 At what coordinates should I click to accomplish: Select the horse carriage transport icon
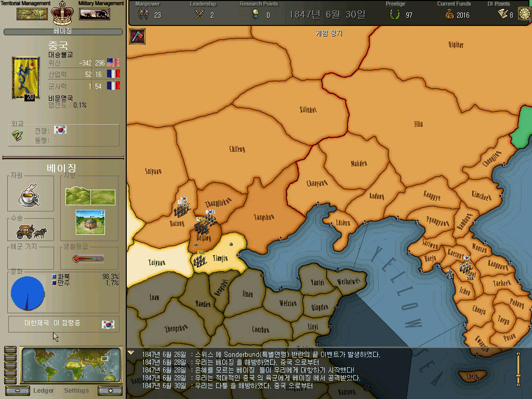pyautogui.click(x=31, y=231)
